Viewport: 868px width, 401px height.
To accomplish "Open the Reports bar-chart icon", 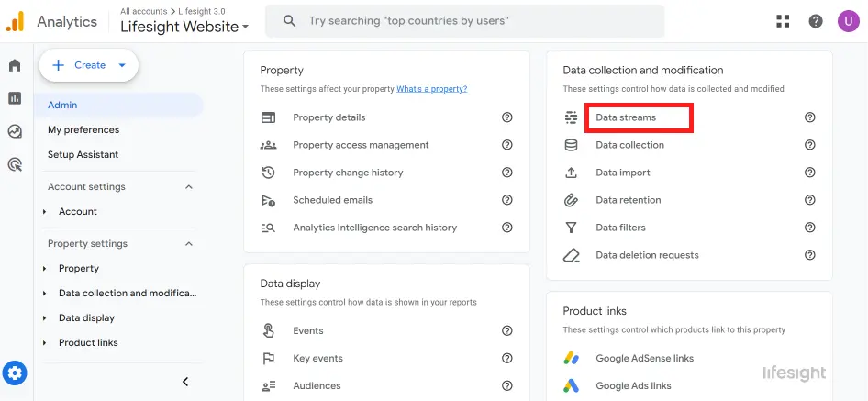I will (15, 98).
